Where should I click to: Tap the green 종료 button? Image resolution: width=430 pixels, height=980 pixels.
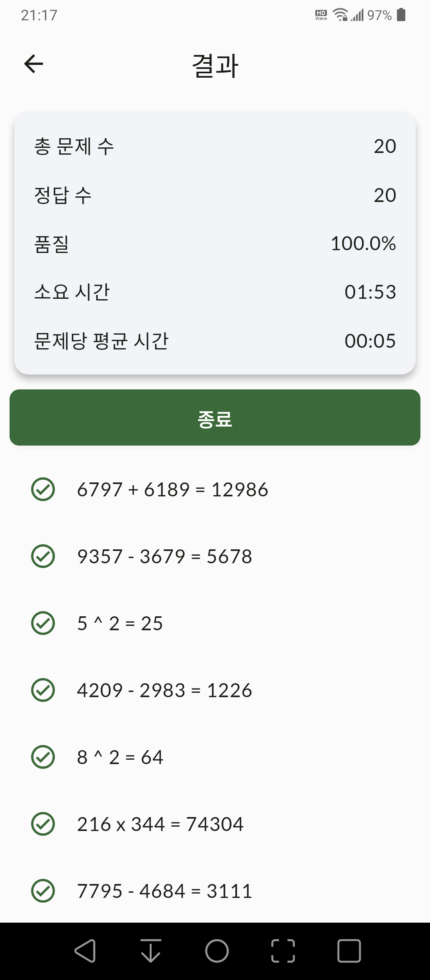215,417
